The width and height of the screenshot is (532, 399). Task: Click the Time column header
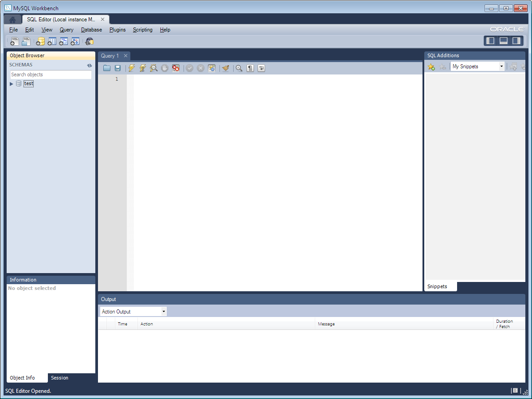126,324
